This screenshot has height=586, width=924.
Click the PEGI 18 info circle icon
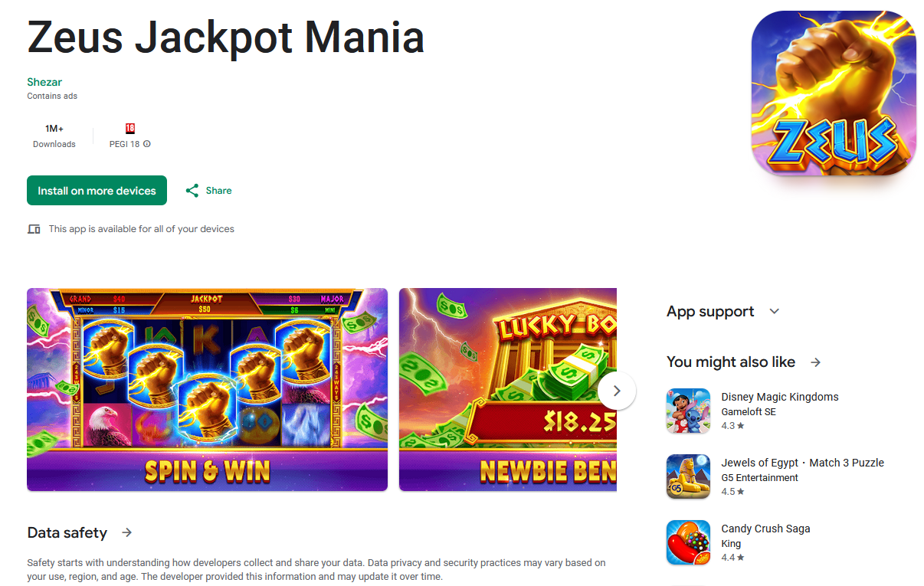pos(147,144)
